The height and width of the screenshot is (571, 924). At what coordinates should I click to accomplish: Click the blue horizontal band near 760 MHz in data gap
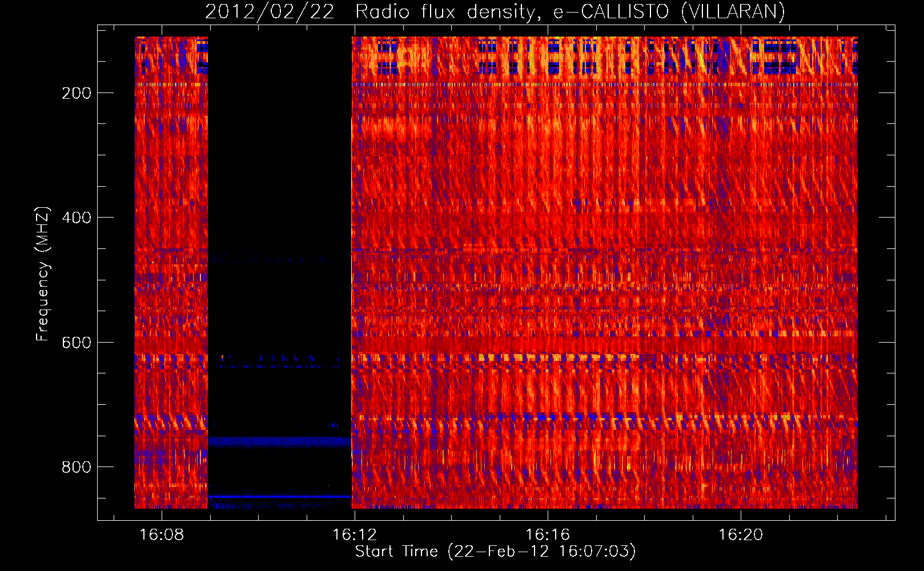(x=279, y=441)
